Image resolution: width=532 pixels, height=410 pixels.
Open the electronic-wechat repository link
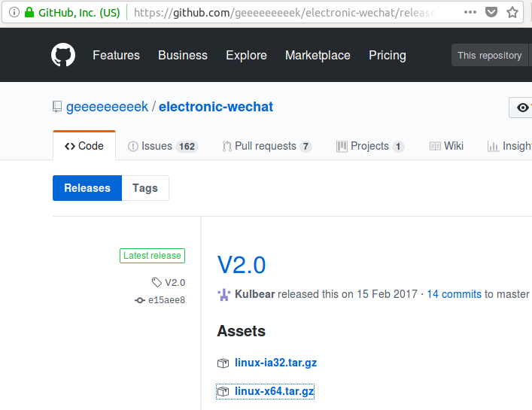216,107
